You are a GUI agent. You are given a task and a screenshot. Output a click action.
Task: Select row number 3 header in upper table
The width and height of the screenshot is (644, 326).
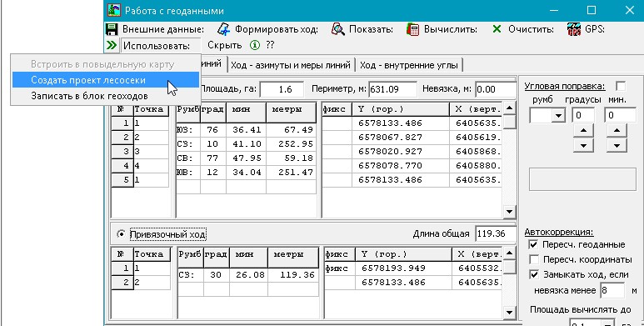click(122, 152)
